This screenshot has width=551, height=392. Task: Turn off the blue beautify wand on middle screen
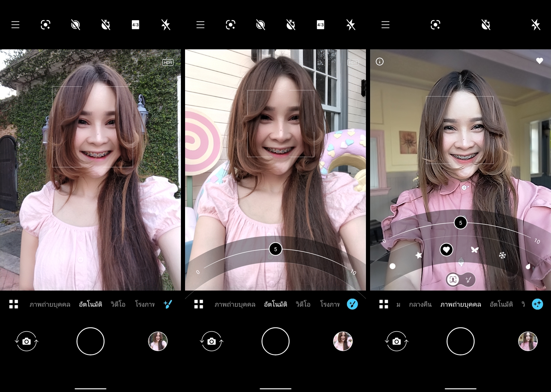click(352, 304)
